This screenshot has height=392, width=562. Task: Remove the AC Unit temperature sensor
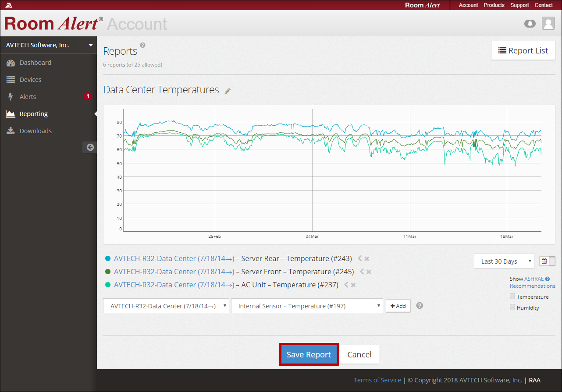click(353, 285)
